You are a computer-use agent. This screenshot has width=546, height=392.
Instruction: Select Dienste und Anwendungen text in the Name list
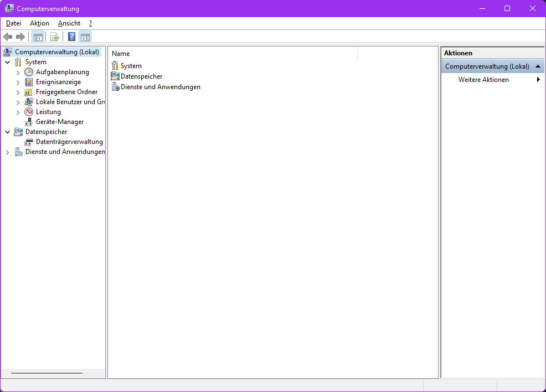click(161, 87)
